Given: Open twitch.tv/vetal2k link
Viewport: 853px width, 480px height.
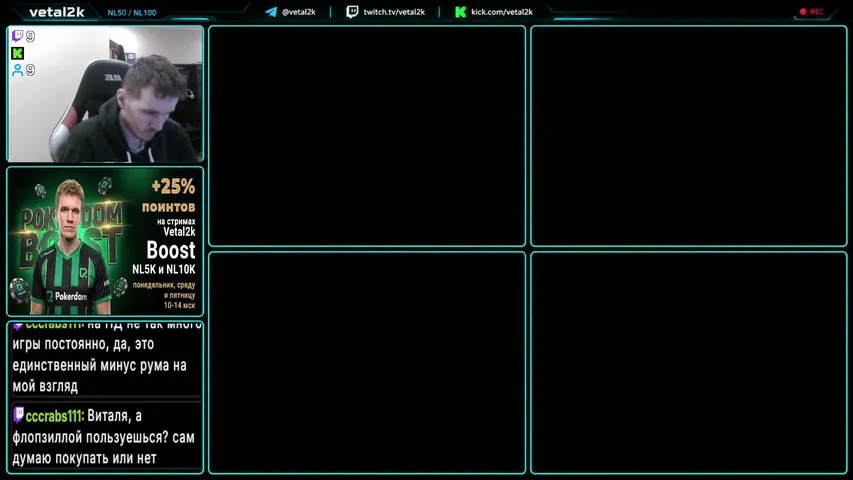Looking at the screenshot, I should point(394,12).
